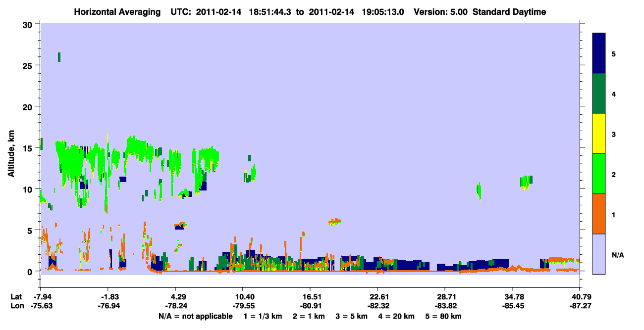Select the end time '19:05:13.0' in the title

tap(382, 12)
